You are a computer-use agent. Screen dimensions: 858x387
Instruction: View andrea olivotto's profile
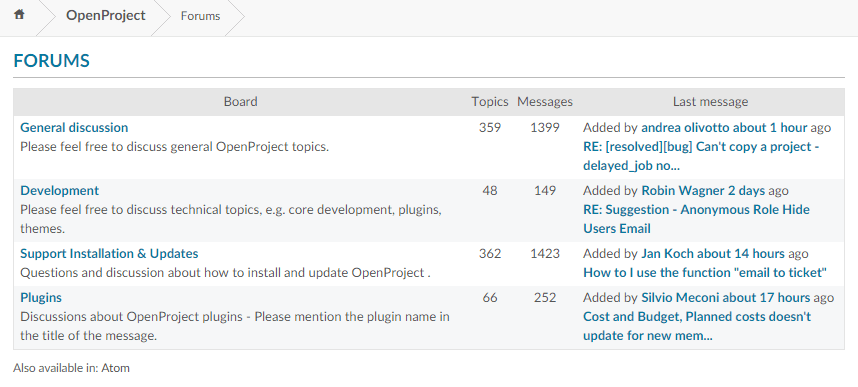pyautogui.click(x=685, y=128)
